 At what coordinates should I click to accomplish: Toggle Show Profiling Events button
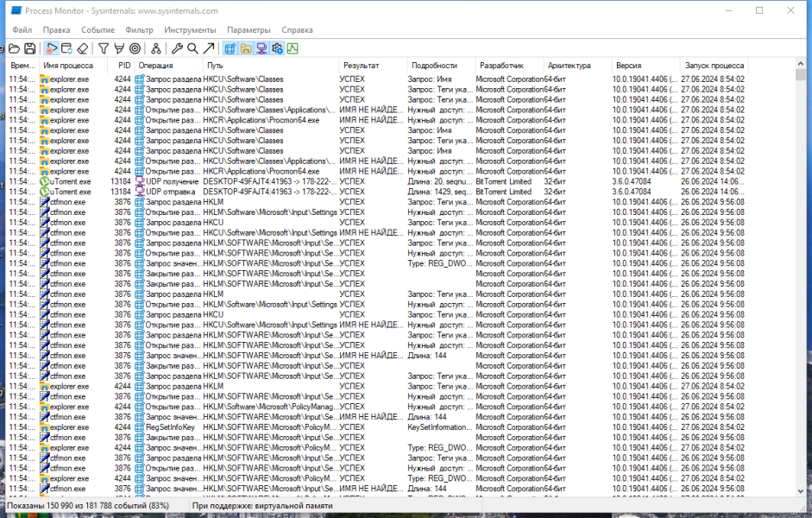(x=293, y=48)
